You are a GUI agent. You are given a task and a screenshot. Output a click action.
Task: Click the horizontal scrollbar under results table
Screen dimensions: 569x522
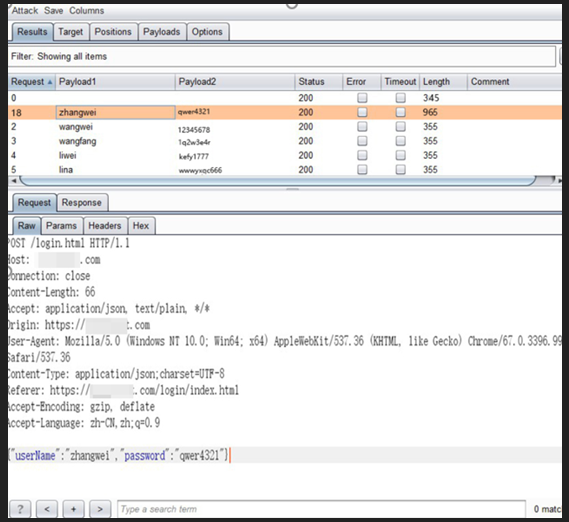pyautogui.click(x=278, y=180)
